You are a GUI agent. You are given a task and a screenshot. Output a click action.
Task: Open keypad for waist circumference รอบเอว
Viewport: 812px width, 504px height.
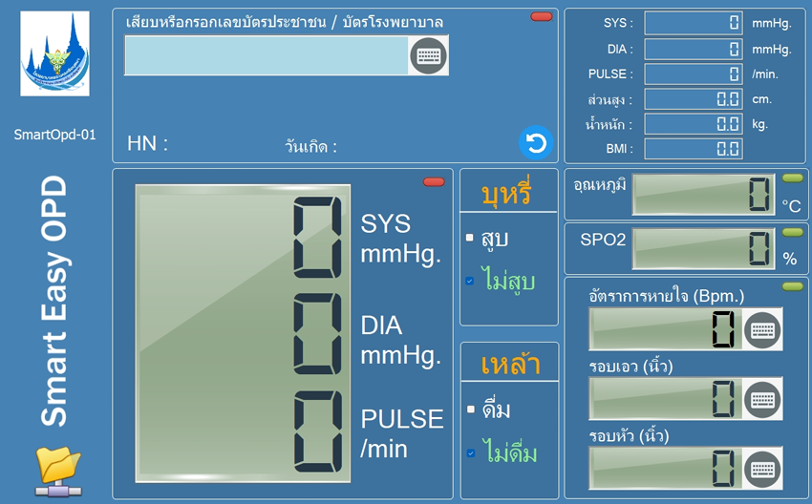click(761, 397)
